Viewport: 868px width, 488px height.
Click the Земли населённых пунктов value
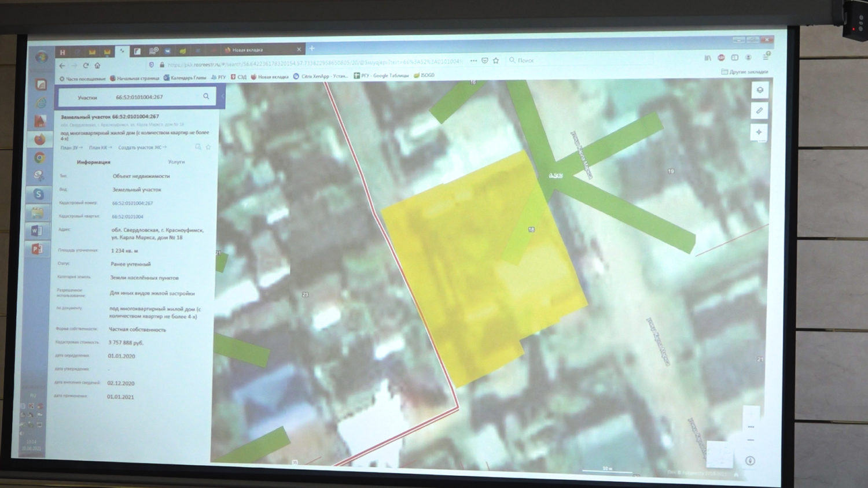(x=144, y=278)
